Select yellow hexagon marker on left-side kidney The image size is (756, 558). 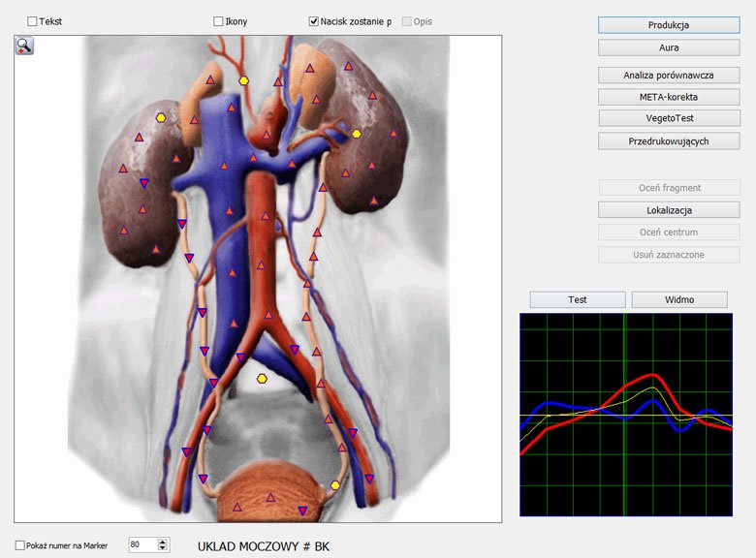coord(161,118)
